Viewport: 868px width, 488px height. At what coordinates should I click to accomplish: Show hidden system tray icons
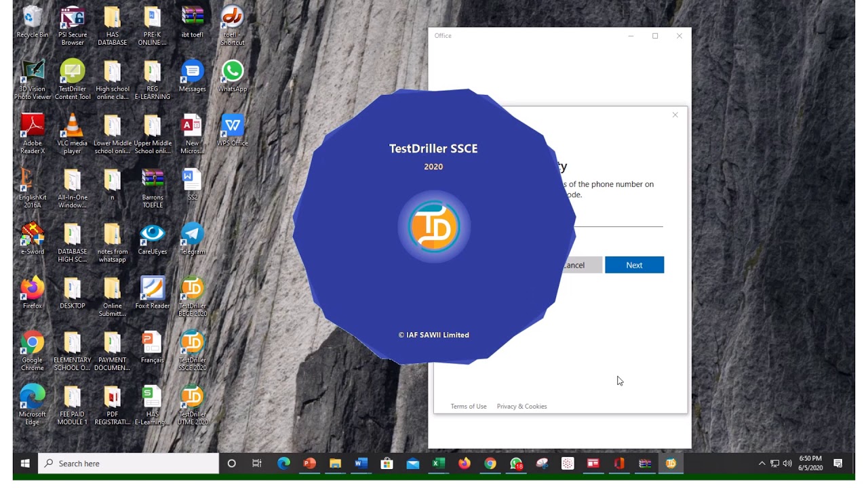[762, 464]
